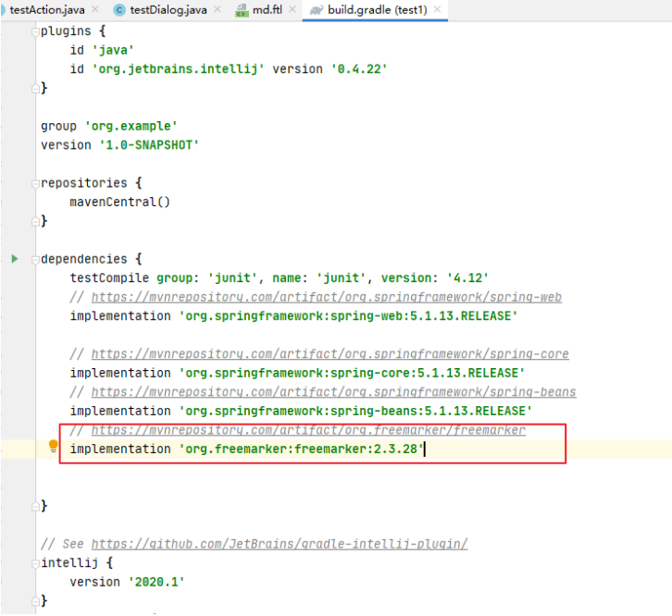Click the plugins keyword
The image size is (672, 616).
(x=66, y=31)
